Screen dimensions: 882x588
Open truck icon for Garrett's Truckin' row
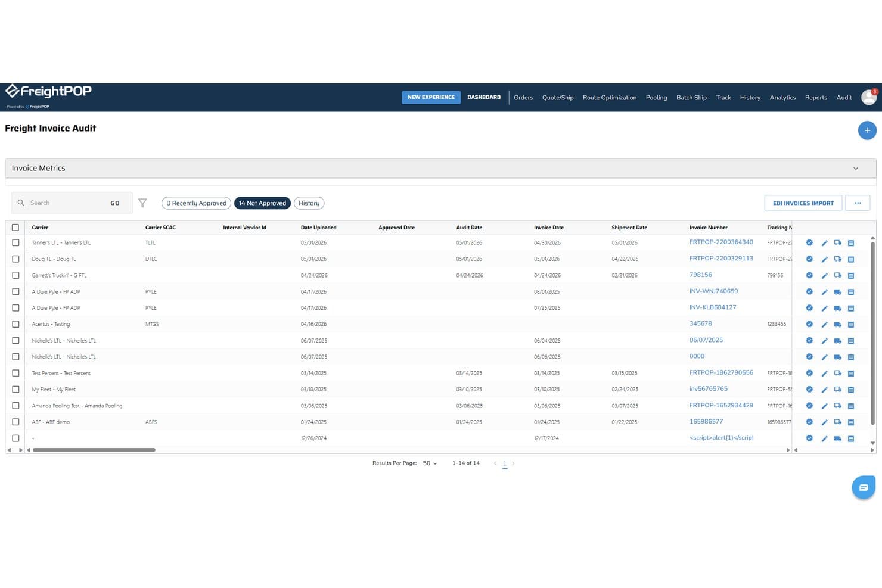pyautogui.click(x=837, y=275)
